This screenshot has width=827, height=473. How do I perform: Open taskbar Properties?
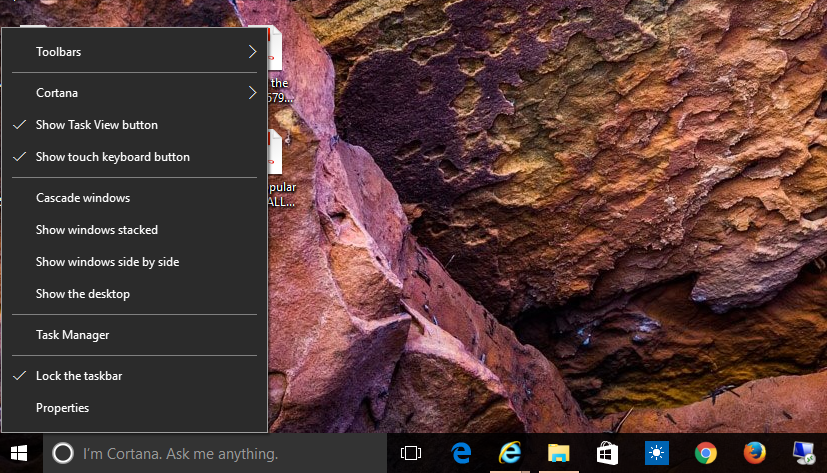62,408
